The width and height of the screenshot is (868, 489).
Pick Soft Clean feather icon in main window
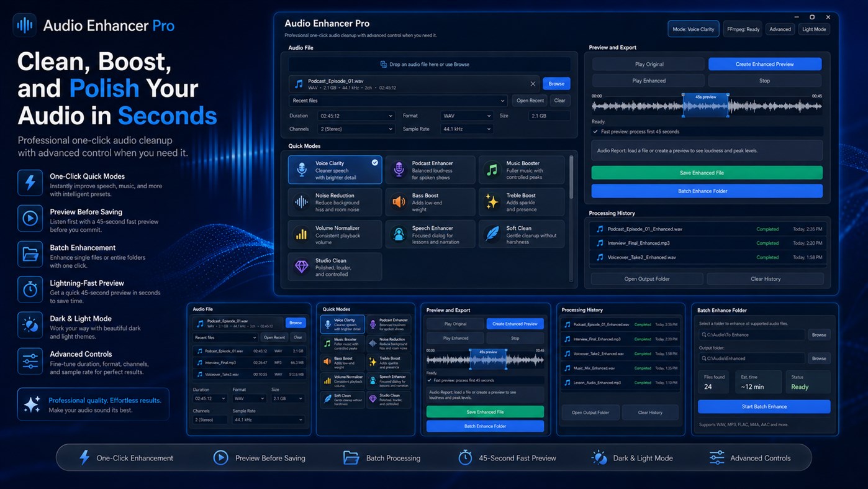pyautogui.click(x=492, y=234)
